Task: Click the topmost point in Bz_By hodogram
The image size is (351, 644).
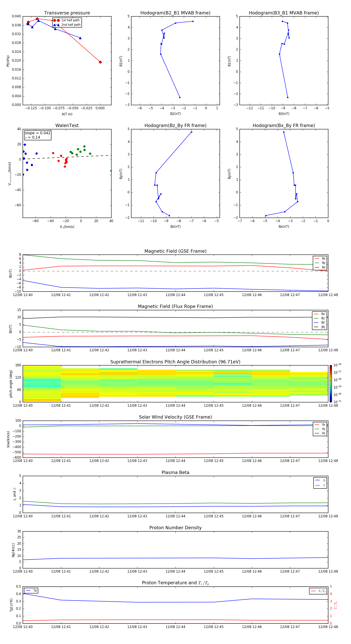Action: (x=191, y=132)
